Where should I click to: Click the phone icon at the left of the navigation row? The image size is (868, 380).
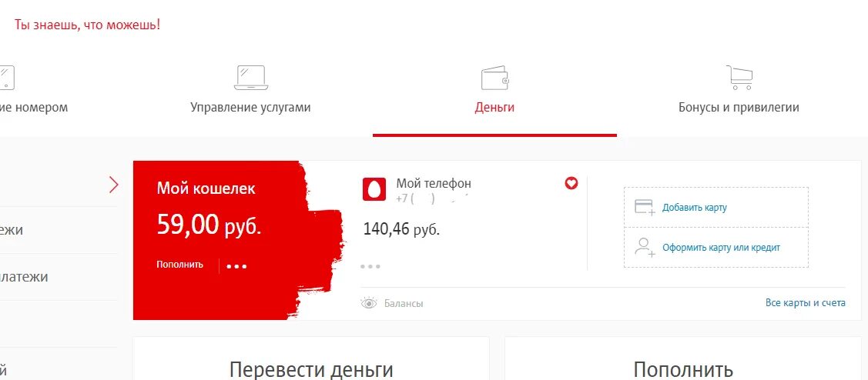coord(7,78)
